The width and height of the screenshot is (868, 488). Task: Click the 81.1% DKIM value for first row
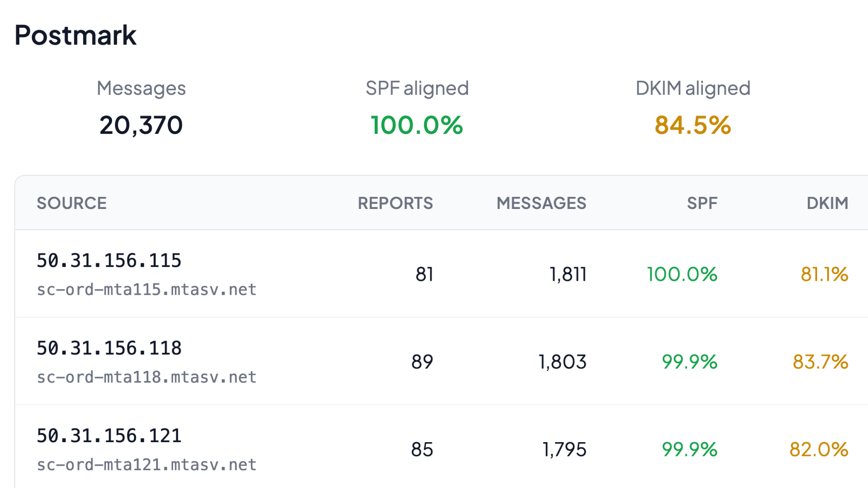pyautogui.click(x=824, y=275)
